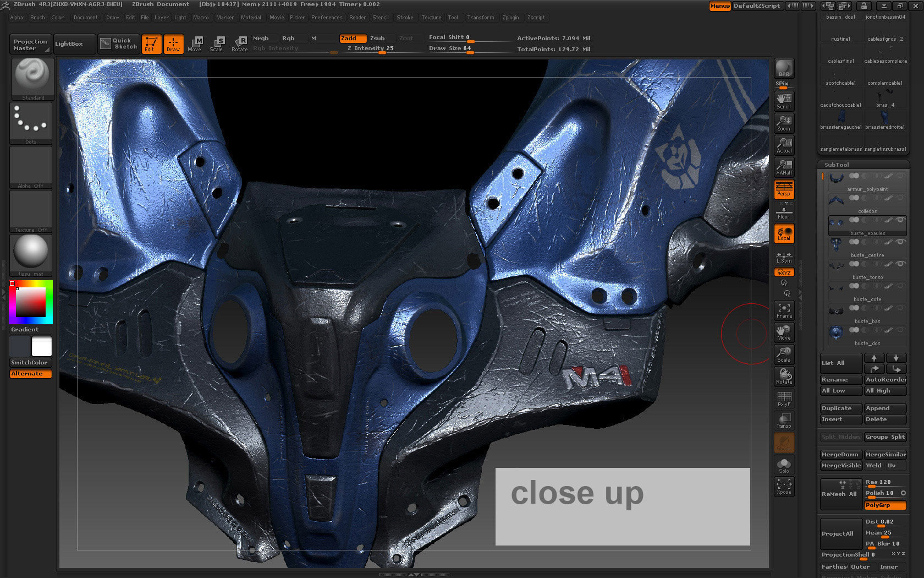Pick a color in the color picker square
This screenshot has width=924, height=578.
pos(30,302)
